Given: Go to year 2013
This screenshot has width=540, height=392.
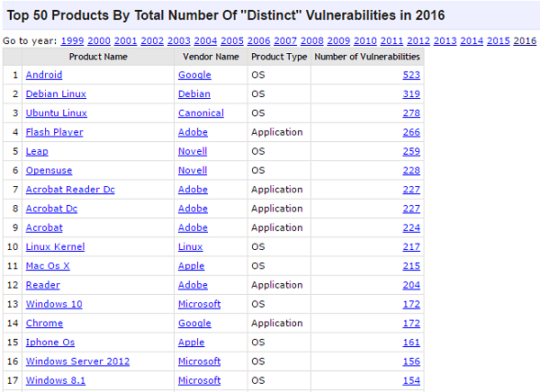Looking at the screenshot, I should 445,41.
